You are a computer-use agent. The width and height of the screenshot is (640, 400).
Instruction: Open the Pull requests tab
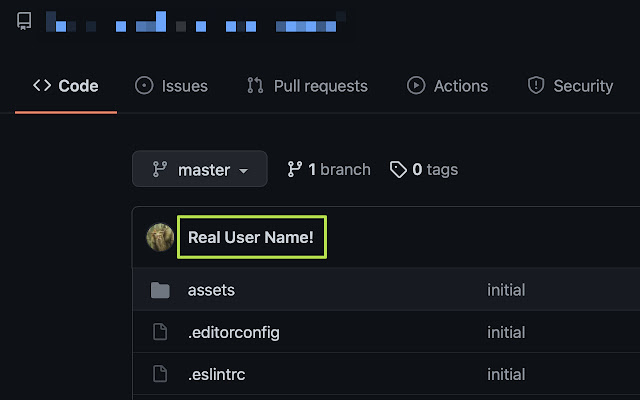307,86
